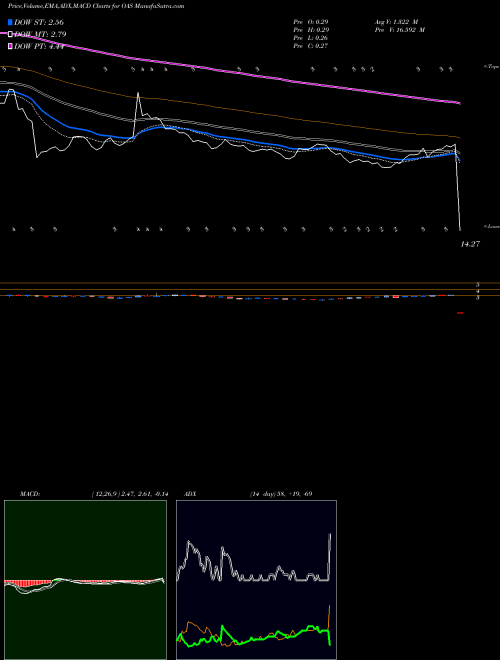Click the red volume bar at far right
The image size is (500, 660).
(460, 313)
